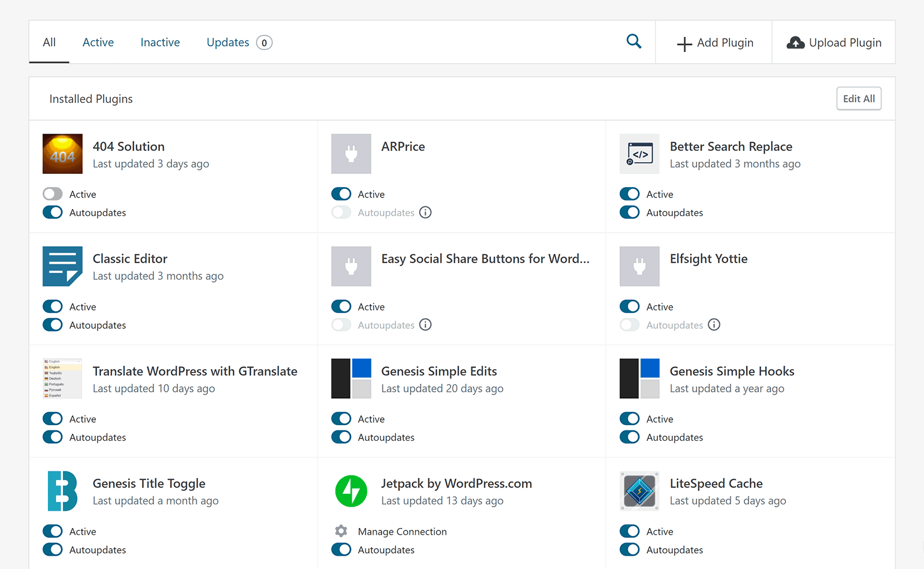This screenshot has width=924, height=569.
Task: Open the 404 Solution plugin title
Action: click(129, 146)
